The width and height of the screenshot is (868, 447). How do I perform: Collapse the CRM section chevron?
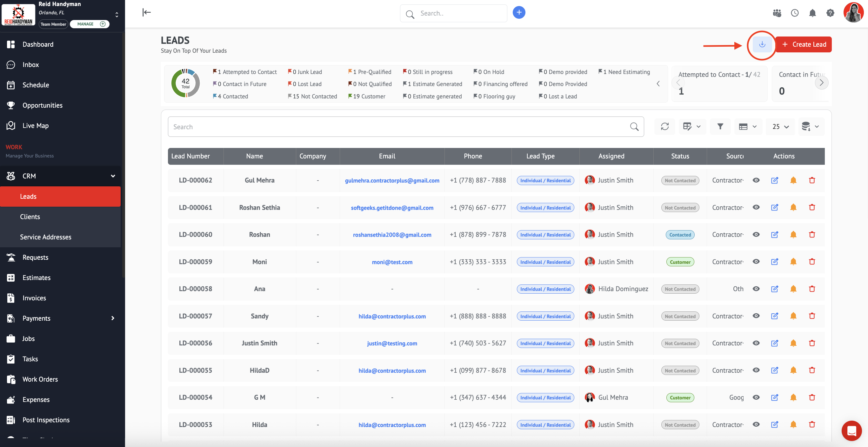click(x=113, y=176)
